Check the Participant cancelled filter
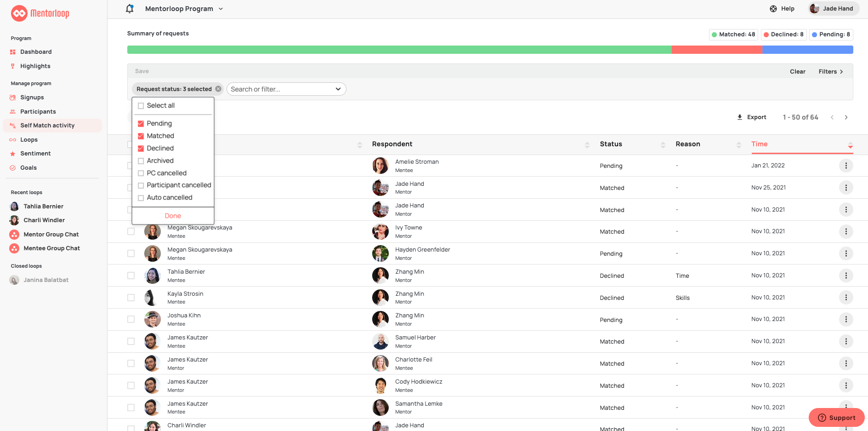The width and height of the screenshot is (868, 431). pyautogui.click(x=141, y=185)
